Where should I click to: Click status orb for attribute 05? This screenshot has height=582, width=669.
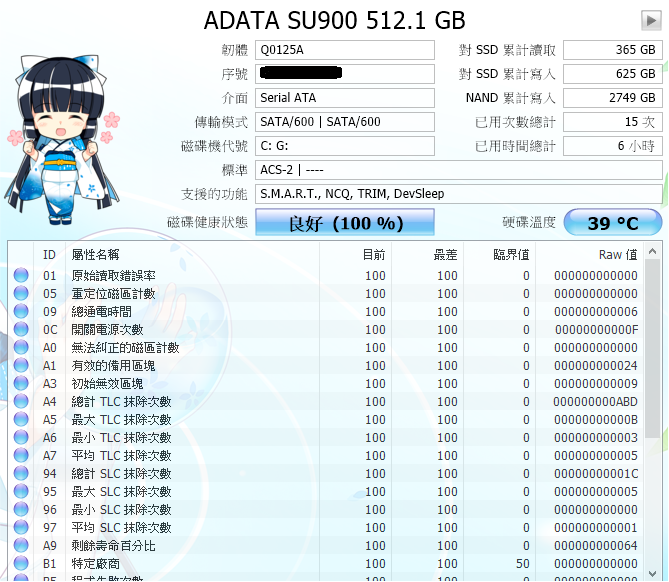point(21,293)
